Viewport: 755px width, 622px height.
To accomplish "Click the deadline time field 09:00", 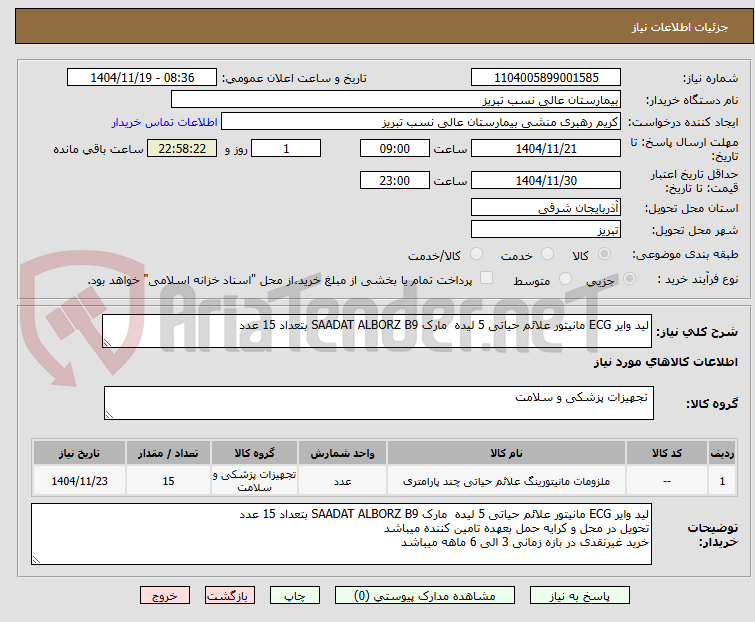I will click(395, 148).
